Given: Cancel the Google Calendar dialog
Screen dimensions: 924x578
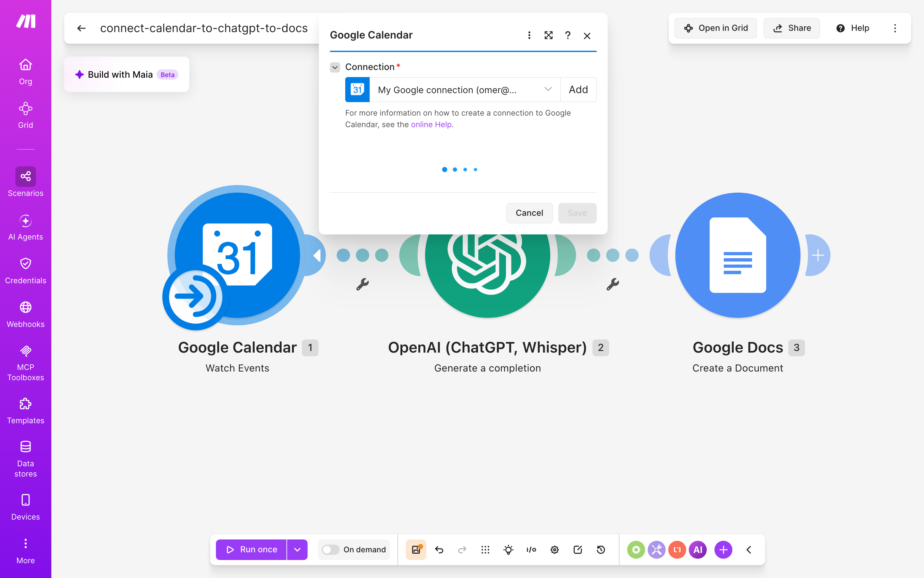Looking at the screenshot, I should coord(529,213).
